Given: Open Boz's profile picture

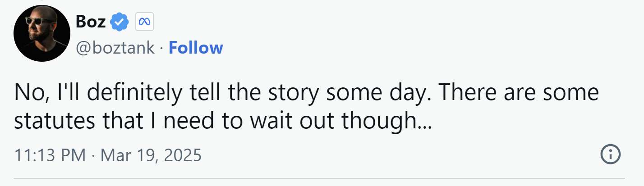Looking at the screenshot, I should [x=42, y=34].
